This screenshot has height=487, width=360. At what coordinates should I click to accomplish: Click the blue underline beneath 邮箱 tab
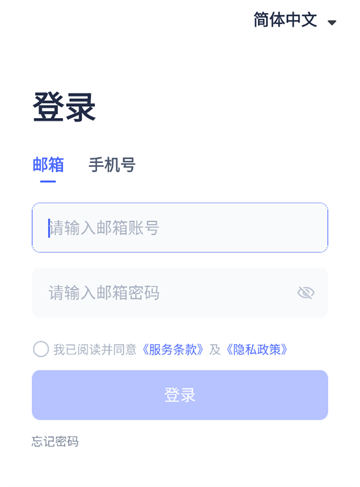coord(48,181)
